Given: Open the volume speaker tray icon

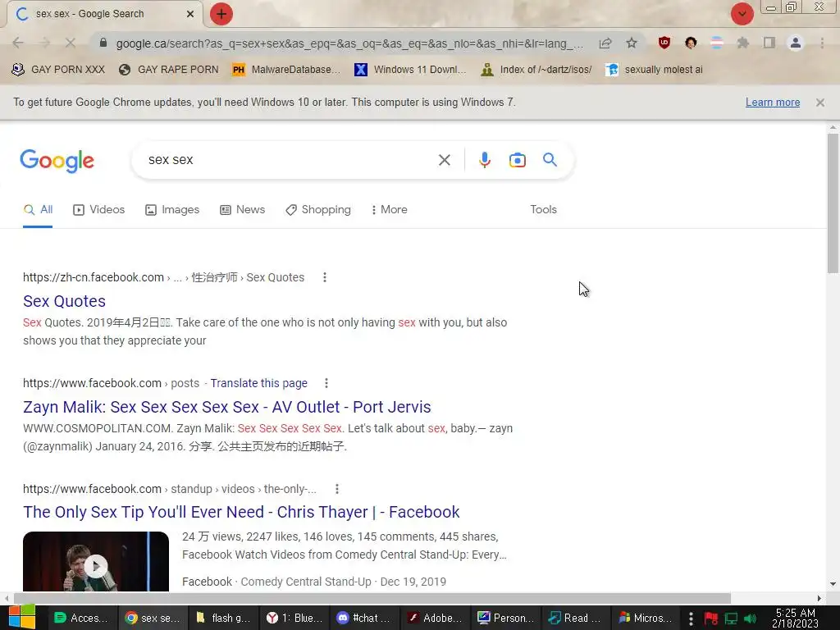Looking at the screenshot, I should click(x=750, y=619).
